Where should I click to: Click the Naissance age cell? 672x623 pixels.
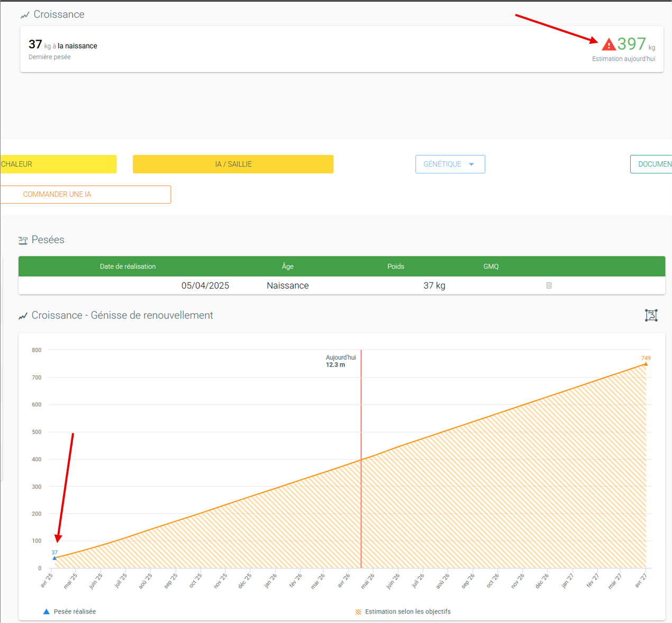pos(288,286)
